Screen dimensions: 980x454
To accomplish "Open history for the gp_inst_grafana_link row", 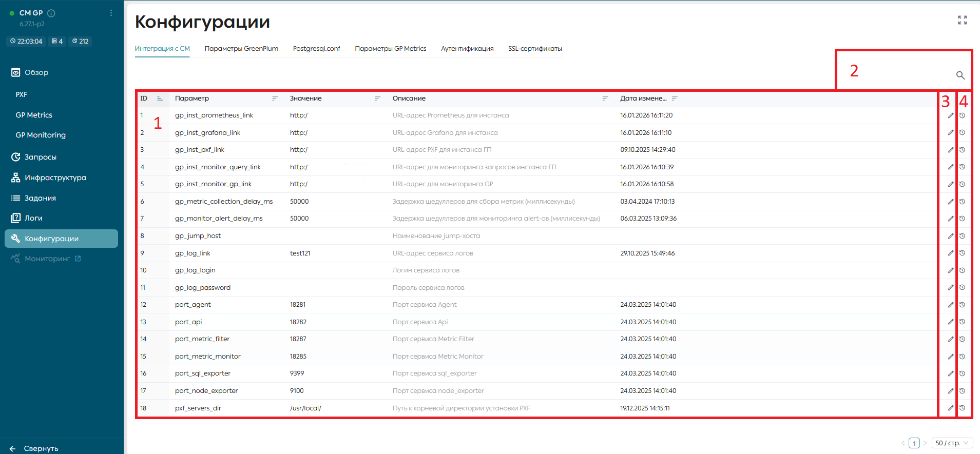I will point(963,132).
